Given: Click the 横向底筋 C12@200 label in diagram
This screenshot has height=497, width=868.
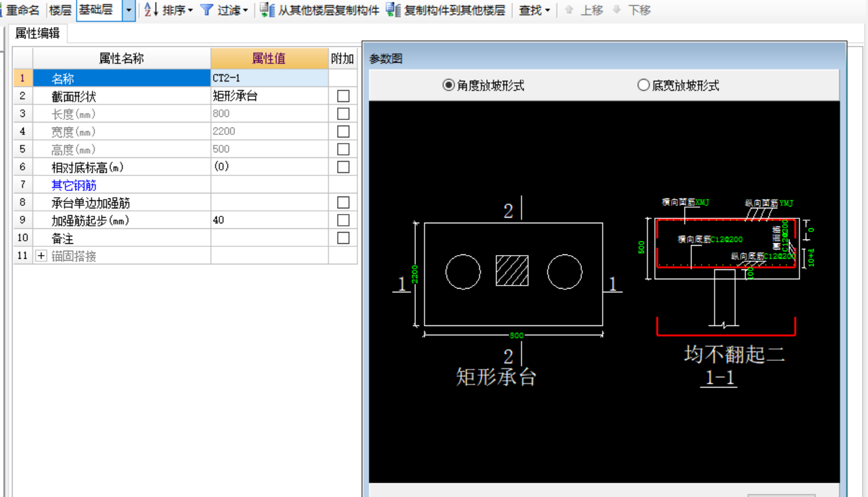Looking at the screenshot, I should point(710,239).
